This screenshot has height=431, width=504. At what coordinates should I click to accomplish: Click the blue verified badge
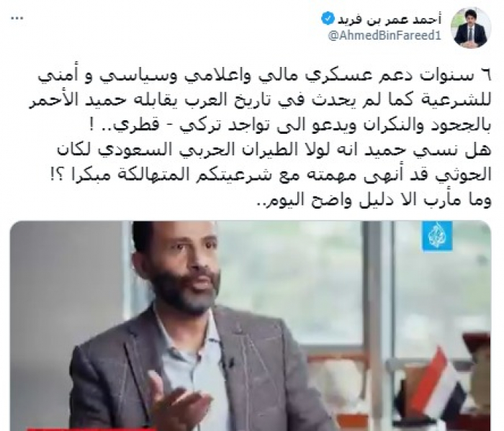click(327, 20)
